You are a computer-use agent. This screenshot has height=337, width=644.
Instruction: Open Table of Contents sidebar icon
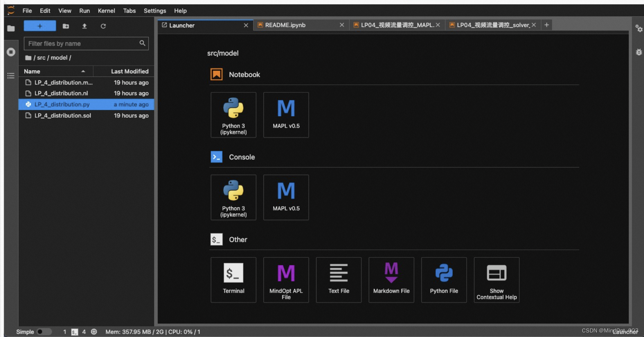11,75
